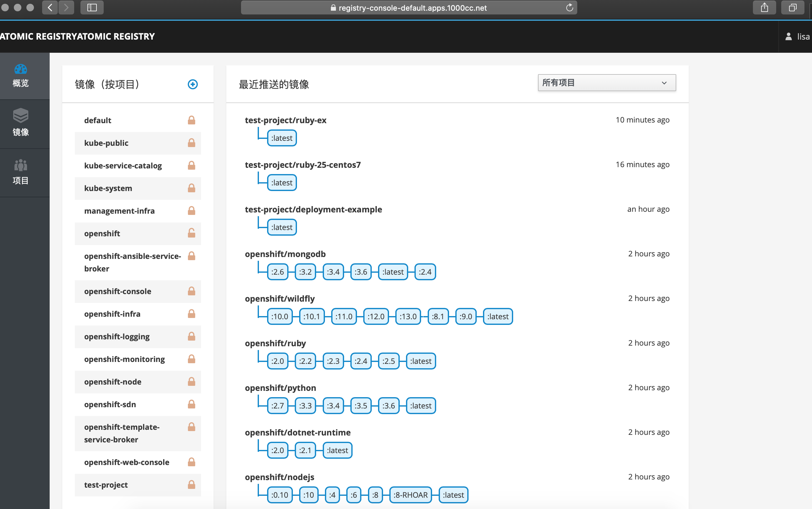Open the test-project/deployment-example image
The width and height of the screenshot is (812, 509).
click(x=313, y=209)
